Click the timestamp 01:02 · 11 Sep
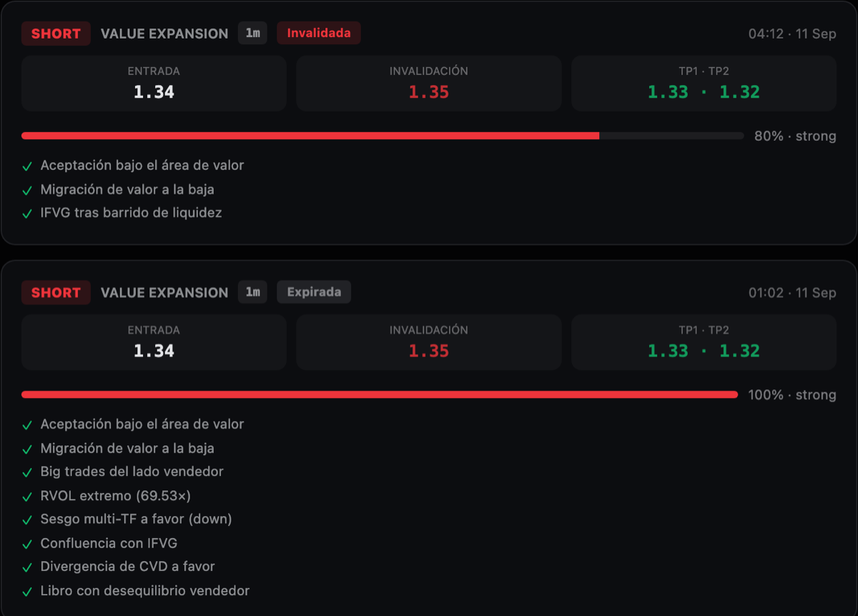 click(x=792, y=292)
